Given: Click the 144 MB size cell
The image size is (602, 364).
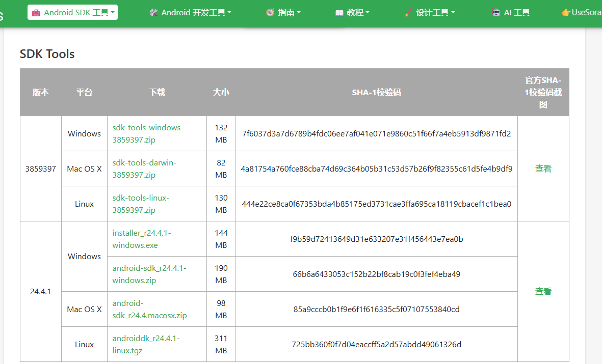Looking at the screenshot, I should [221, 239].
